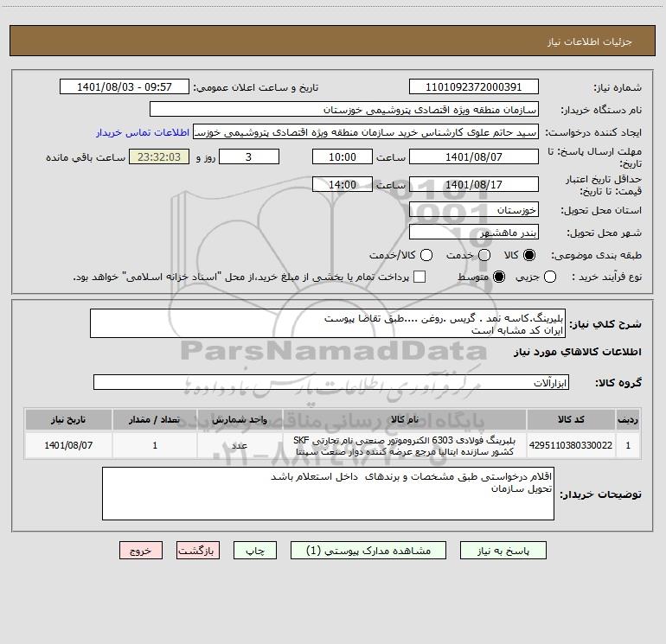Click the ردیف column header
This screenshot has width=666, height=644.
pyautogui.click(x=628, y=419)
